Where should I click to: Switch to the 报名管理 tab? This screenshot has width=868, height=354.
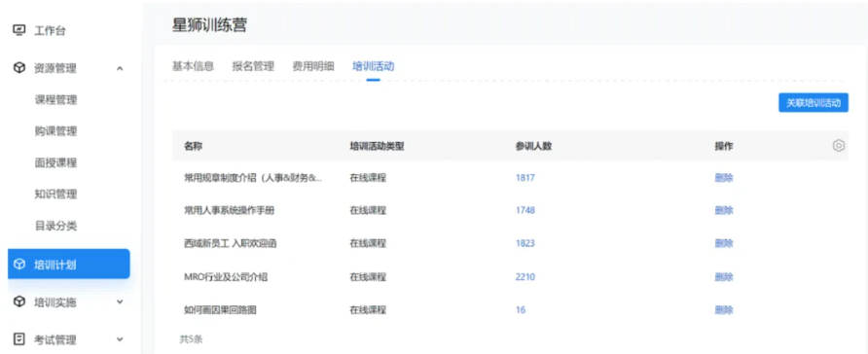click(253, 66)
